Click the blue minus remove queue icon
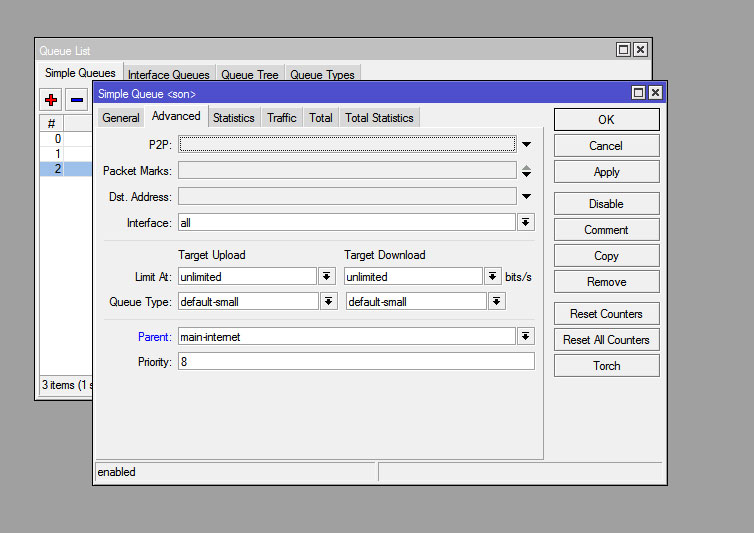Image resolution: width=754 pixels, height=533 pixels. pyautogui.click(x=77, y=100)
